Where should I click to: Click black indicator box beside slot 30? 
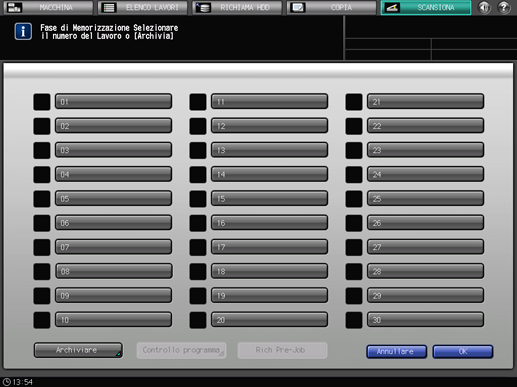click(354, 320)
